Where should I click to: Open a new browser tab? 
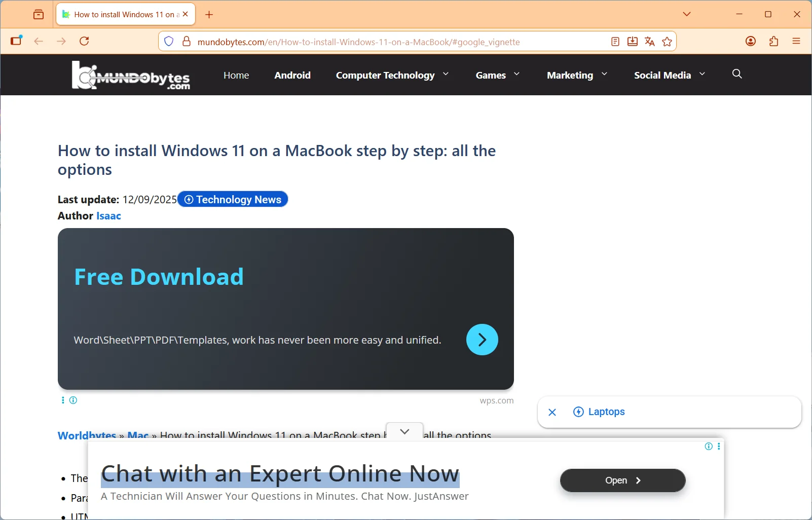[209, 14]
